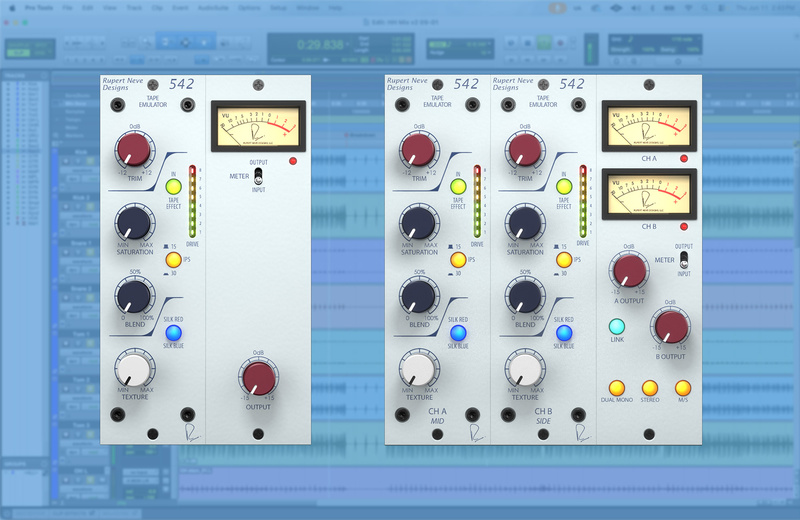
Task: Click the CH B red peak LED
Action: [x=684, y=227]
